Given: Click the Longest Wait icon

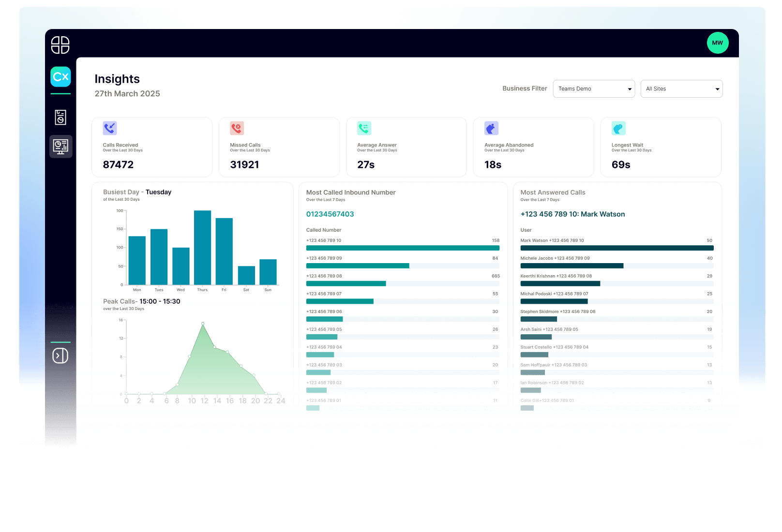Looking at the screenshot, I should pyautogui.click(x=618, y=128).
